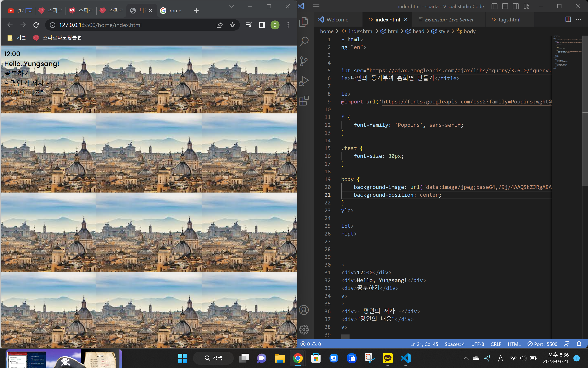Open the VS Code hamburger application menu

coord(316,6)
